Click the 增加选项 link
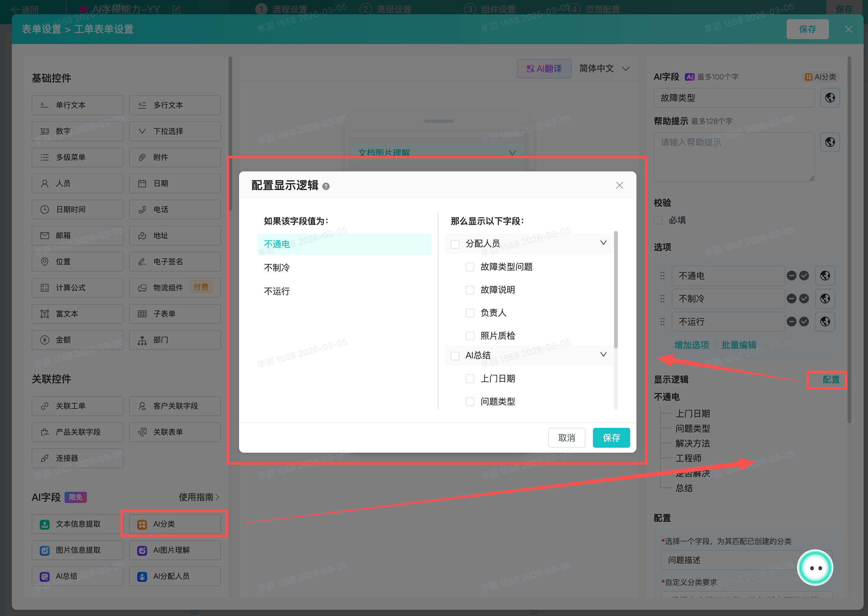Viewport: 868px width, 616px height. [691, 345]
